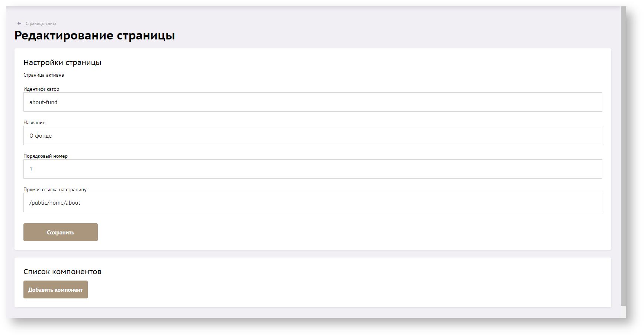Focus the Прямая ссылка на страницу field
Image resolution: width=644 pixels, height=336 pixels.
coord(312,202)
